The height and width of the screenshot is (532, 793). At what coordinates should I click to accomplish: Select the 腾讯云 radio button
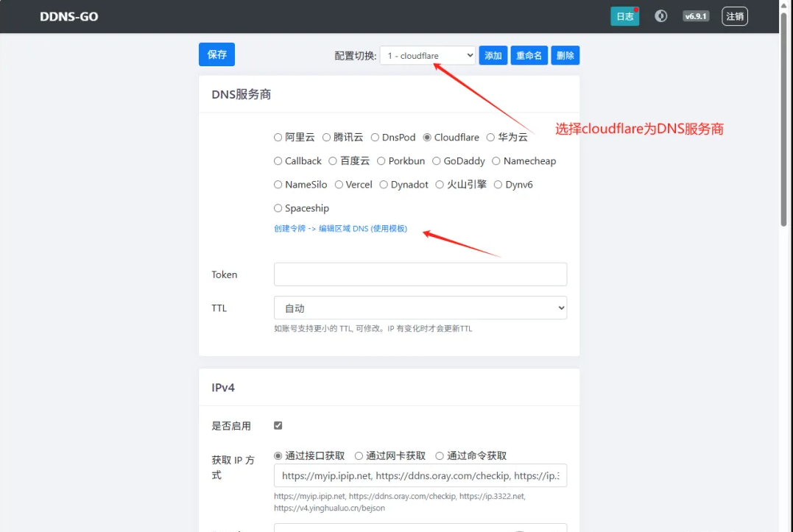tap(326, 138)
